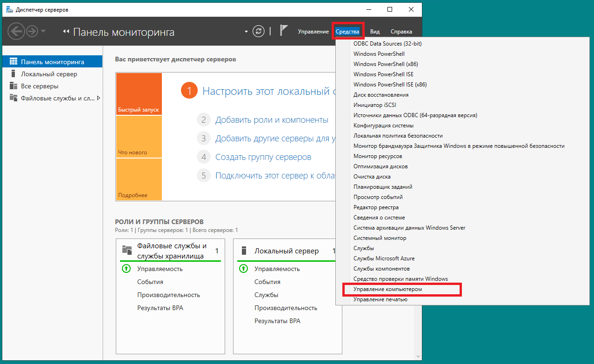
Task: Click the vertical scrollbar down arrow
Action: point(418,355)
